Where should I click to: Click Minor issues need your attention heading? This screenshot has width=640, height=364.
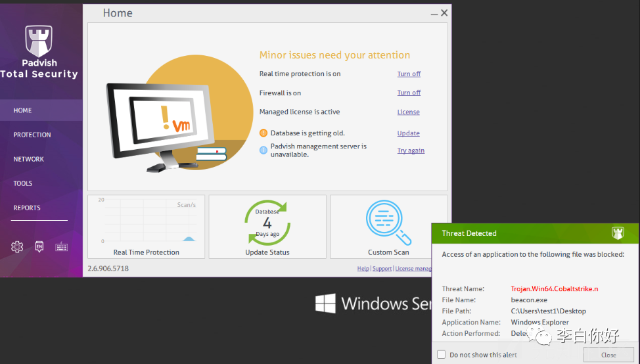[x=334, y=55]
